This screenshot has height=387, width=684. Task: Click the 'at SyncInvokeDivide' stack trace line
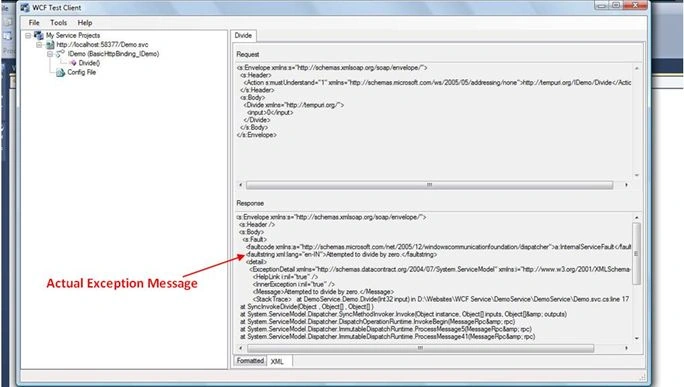(307, 307)
